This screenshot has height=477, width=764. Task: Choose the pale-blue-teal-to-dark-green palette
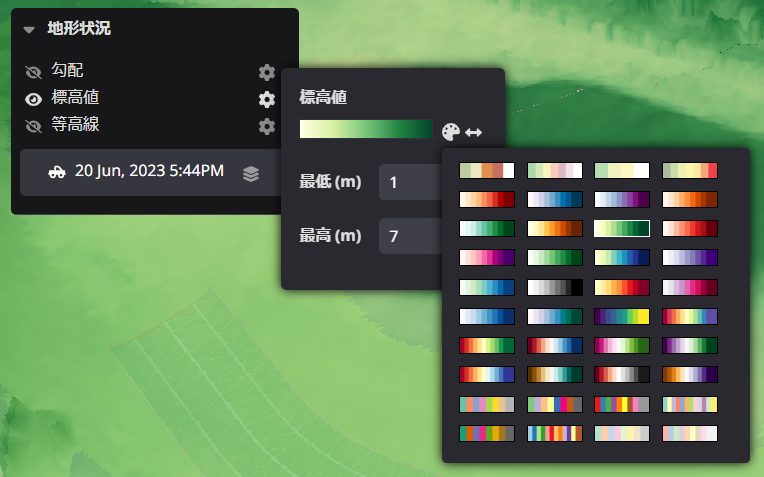click(487, 229)
